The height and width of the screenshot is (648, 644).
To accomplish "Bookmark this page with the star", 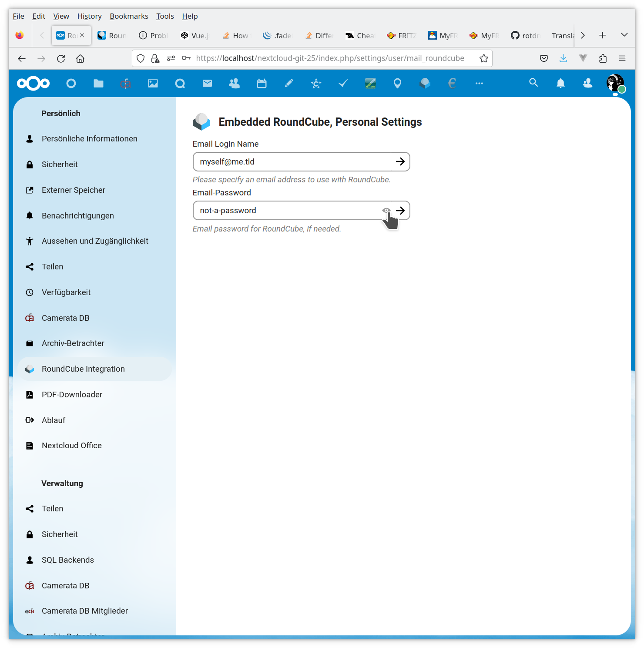I will pos(483,58).
